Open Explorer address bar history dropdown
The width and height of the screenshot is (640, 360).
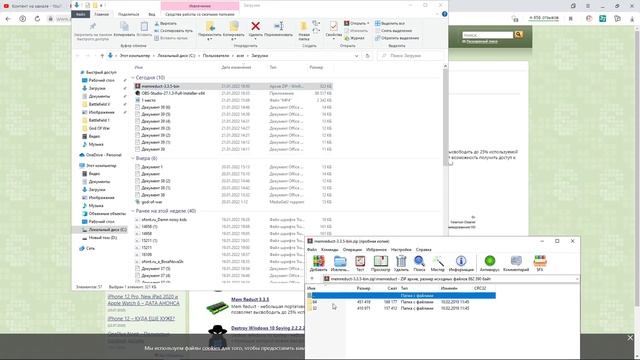pos(356,56)
